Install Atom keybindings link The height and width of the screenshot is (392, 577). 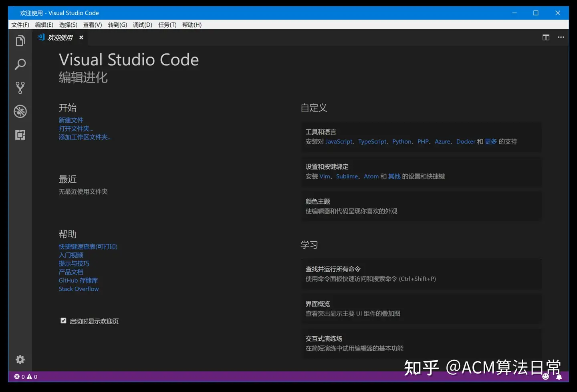371,176
